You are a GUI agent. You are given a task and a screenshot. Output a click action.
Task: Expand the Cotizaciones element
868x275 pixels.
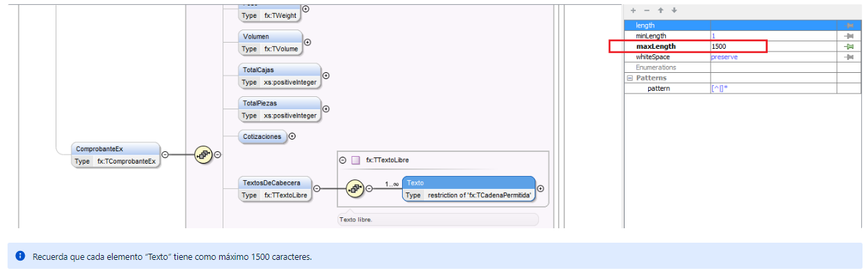point(292,136)
